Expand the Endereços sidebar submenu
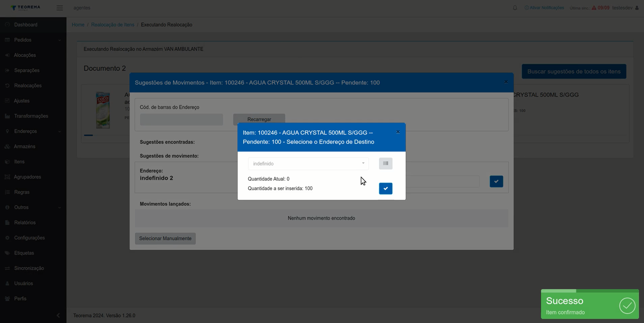 33,131
